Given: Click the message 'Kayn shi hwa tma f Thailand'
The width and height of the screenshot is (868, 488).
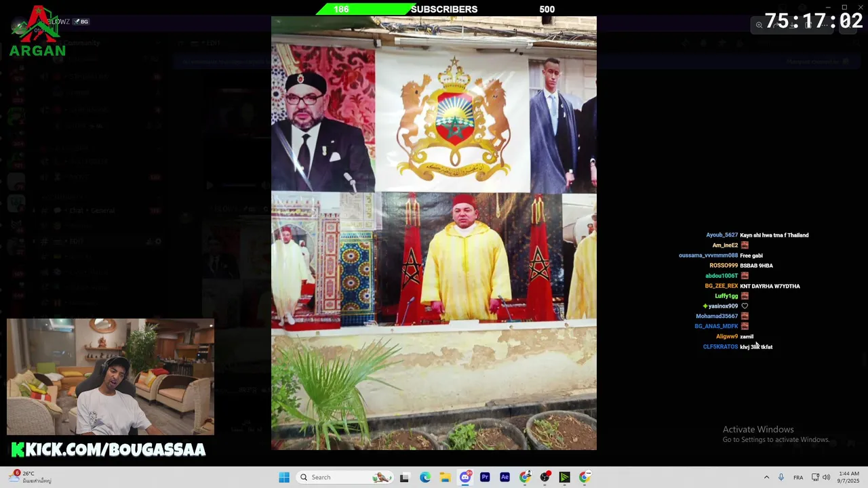Looking at the screenshot, I should pos(774,235).
